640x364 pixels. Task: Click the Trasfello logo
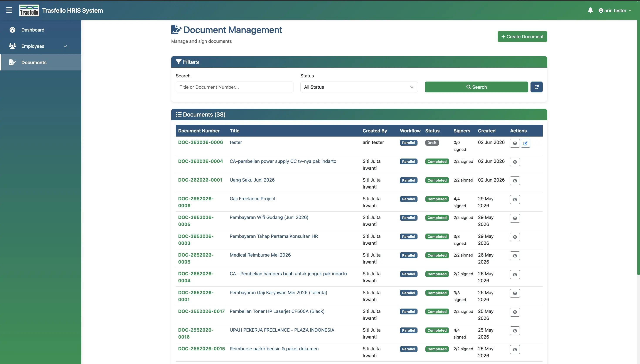[29, 10]
